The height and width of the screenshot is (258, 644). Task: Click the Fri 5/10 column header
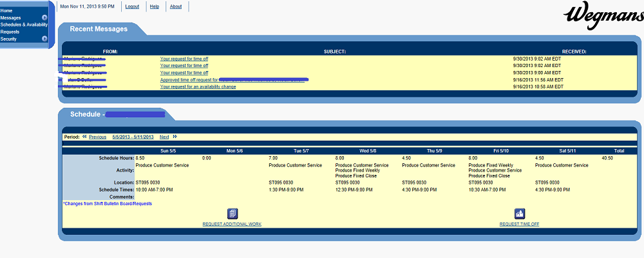tap(500, 151)
